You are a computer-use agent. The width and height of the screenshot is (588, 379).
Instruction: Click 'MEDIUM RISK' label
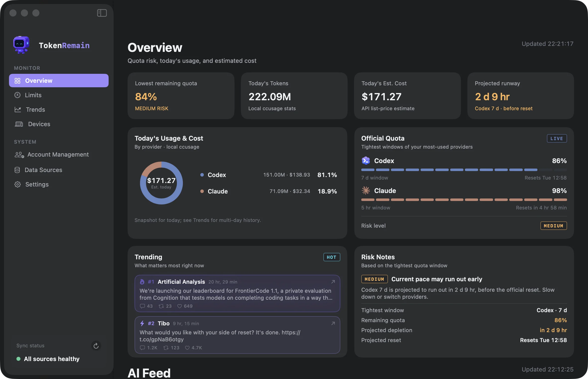click(x=152, y=108)
